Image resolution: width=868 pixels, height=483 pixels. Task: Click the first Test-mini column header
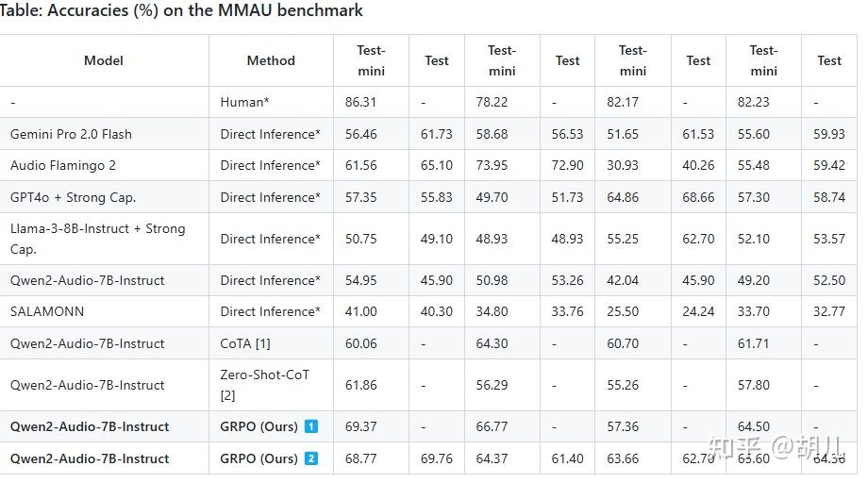coord(371,60)
